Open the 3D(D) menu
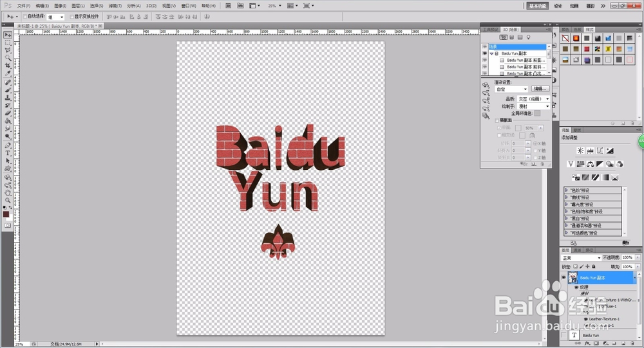Screen dimensions: 644x348 pyautogui.click(x=151, y=6)
